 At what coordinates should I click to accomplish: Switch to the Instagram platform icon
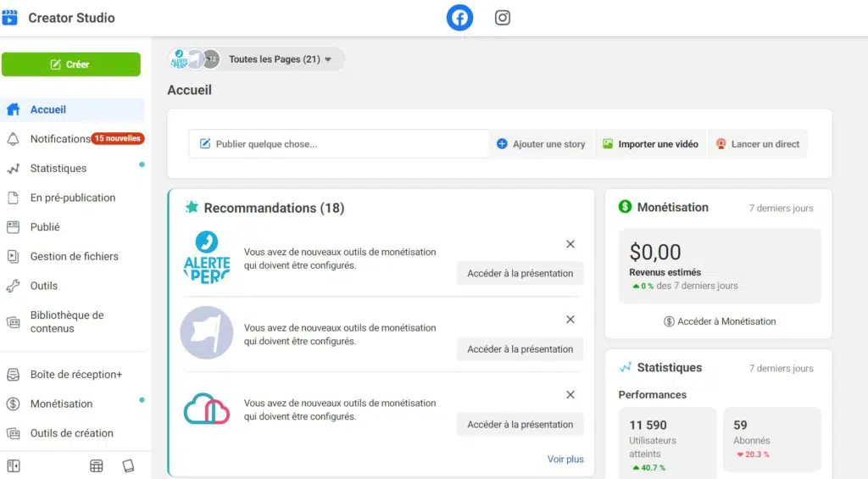pyautogui.click(x=503, y=18)
